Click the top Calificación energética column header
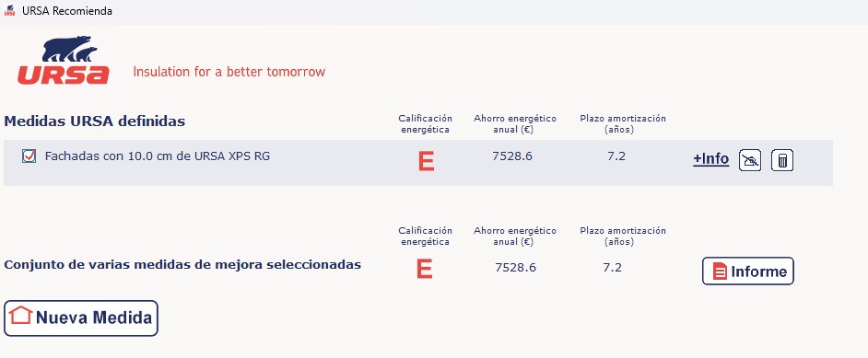The width and height of the screenshot is (868, 358). pos(425,124)
